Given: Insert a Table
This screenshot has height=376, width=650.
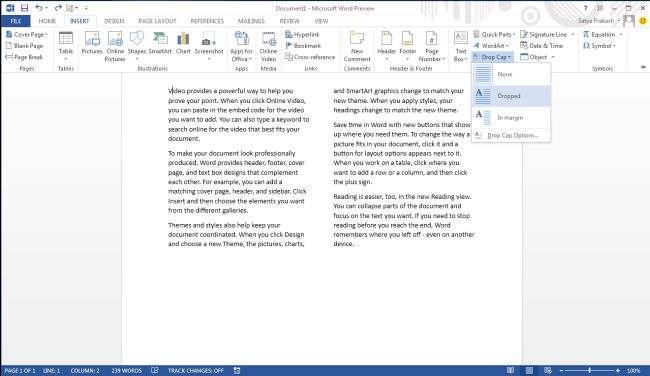Looking at the screenshot, I should click(65, 46).
